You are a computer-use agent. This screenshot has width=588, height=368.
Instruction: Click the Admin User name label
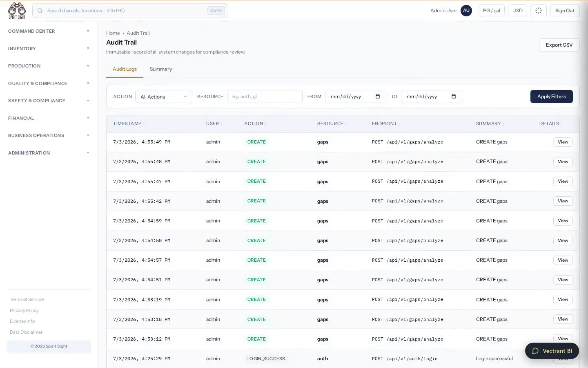443,11
